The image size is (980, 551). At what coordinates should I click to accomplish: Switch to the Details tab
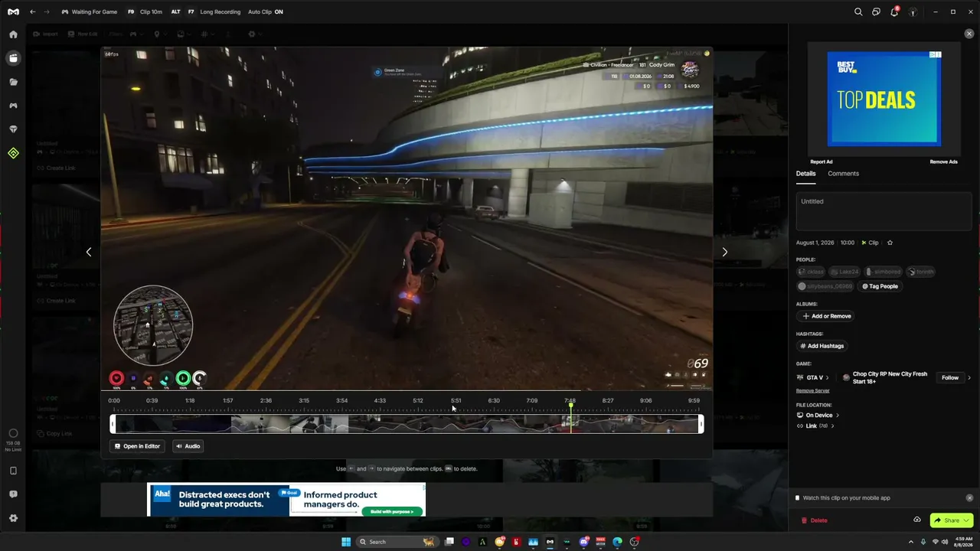[805, 174]
